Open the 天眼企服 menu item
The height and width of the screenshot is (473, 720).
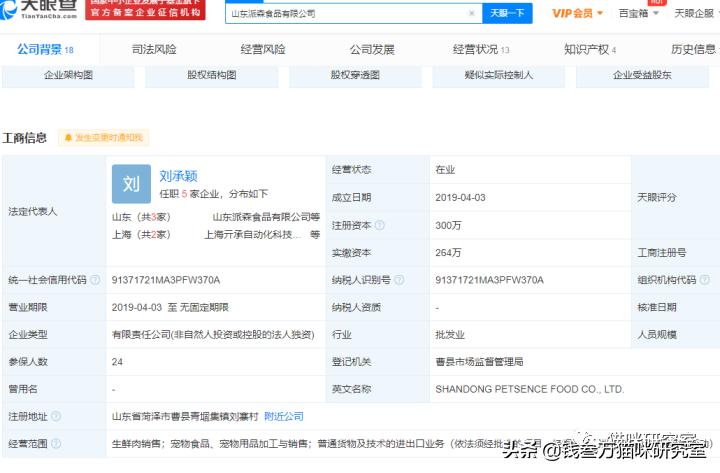(x=694, y=13)
